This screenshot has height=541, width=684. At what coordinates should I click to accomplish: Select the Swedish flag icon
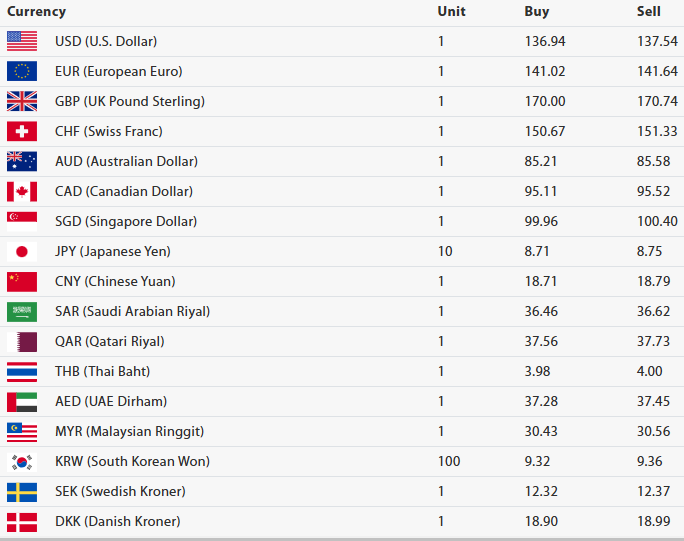click(x=22, y=491)
